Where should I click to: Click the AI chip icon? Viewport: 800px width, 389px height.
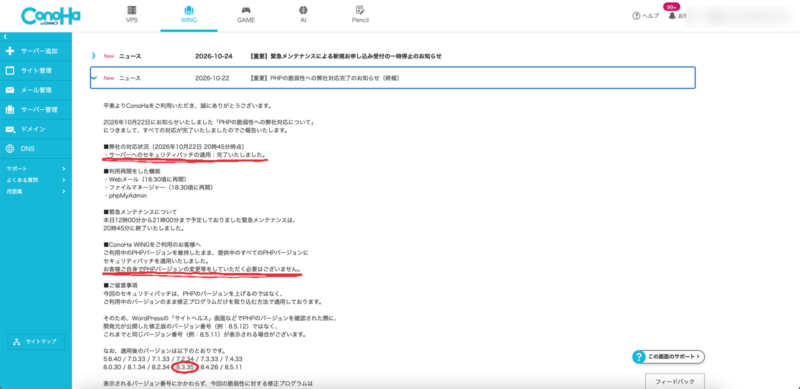[303, 10]
